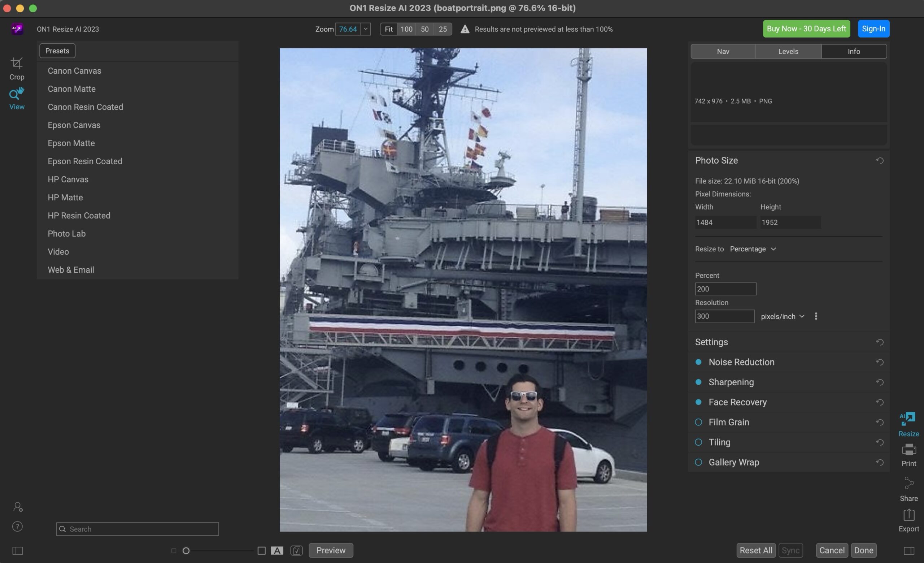Image resolution: width=924 pixels, height=563 pixels.
Task: Click the user account icon
Action: [18, 507]
